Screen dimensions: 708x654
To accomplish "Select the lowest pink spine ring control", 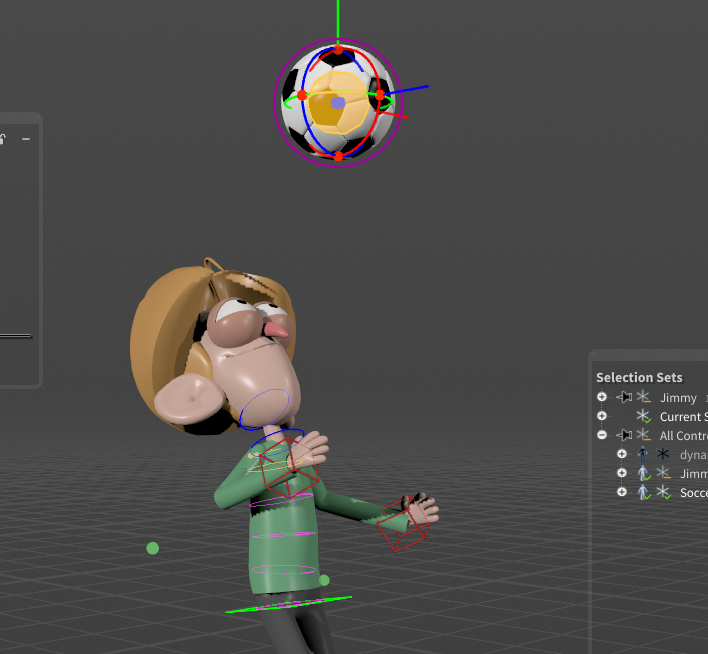I will coord(284,570).
